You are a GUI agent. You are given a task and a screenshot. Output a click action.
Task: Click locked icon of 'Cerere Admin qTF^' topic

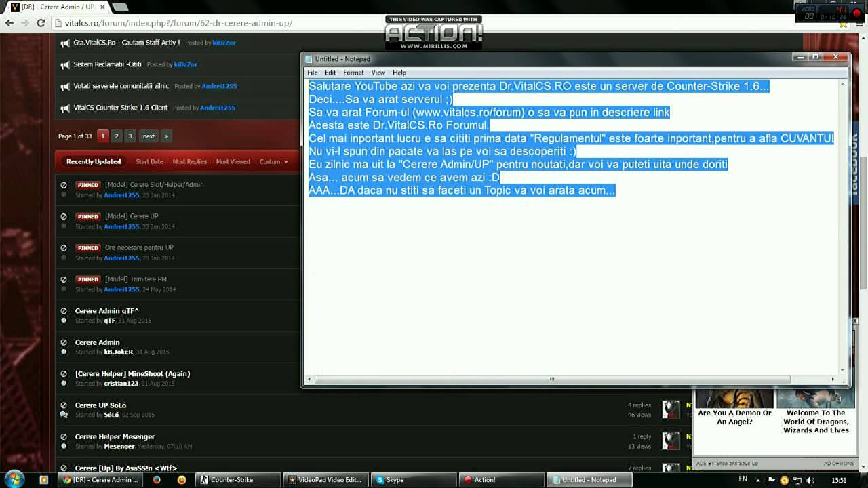64,311
